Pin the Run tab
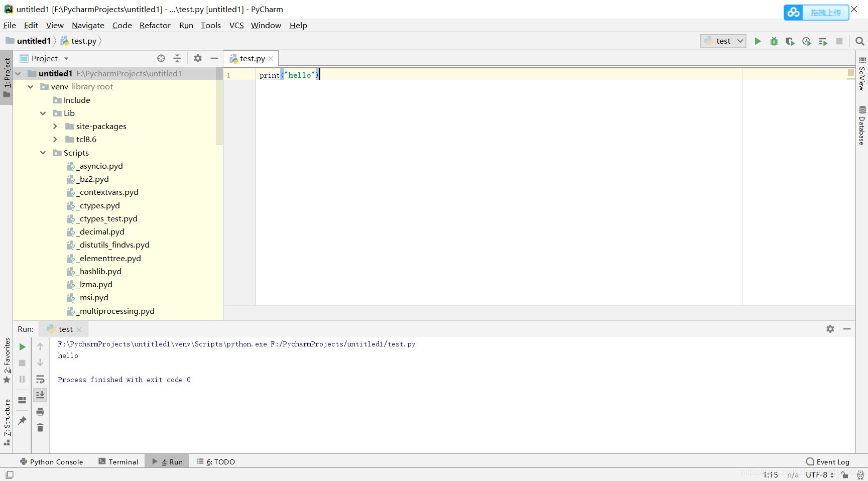 tap(22, 421)
